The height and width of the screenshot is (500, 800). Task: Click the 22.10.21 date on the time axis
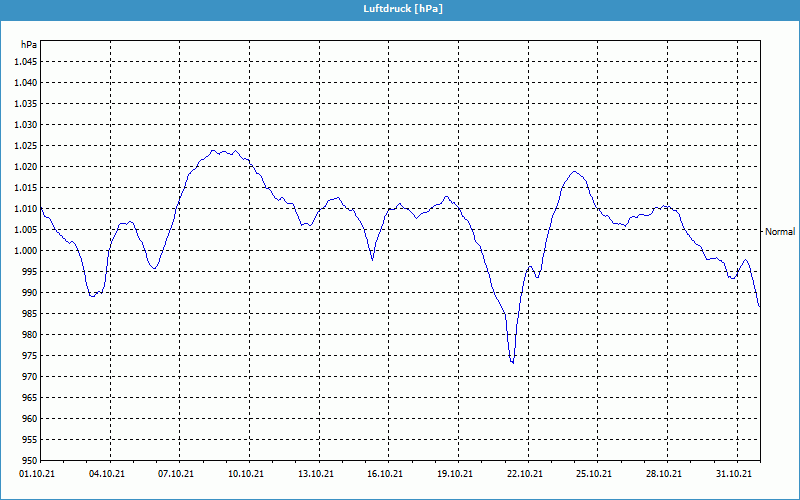pos(524,474)
